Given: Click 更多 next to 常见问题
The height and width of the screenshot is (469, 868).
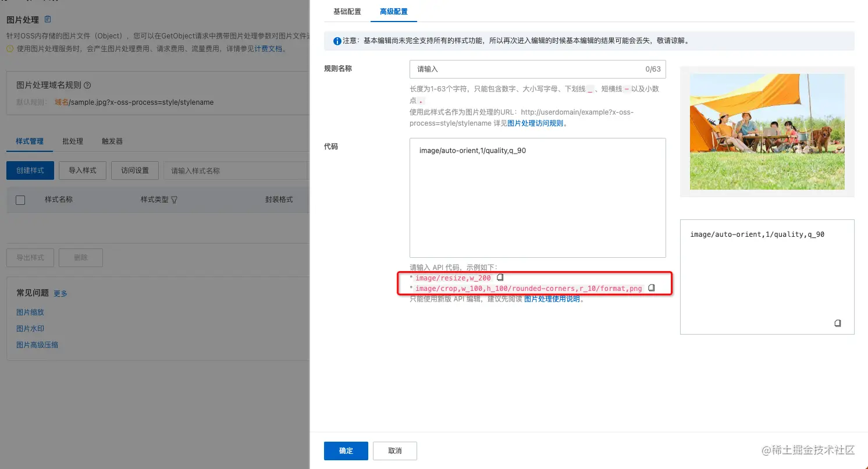Looking at the screenshot, I should point(61,294).
